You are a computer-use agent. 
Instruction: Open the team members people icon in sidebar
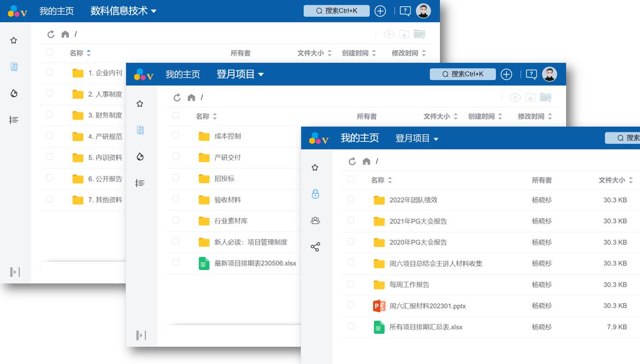point(315,221)
